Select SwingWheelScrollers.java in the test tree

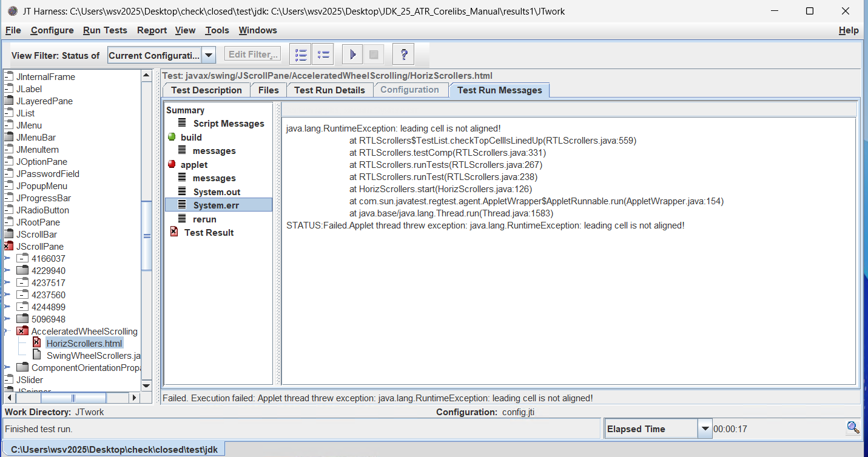tap(93, 355)
